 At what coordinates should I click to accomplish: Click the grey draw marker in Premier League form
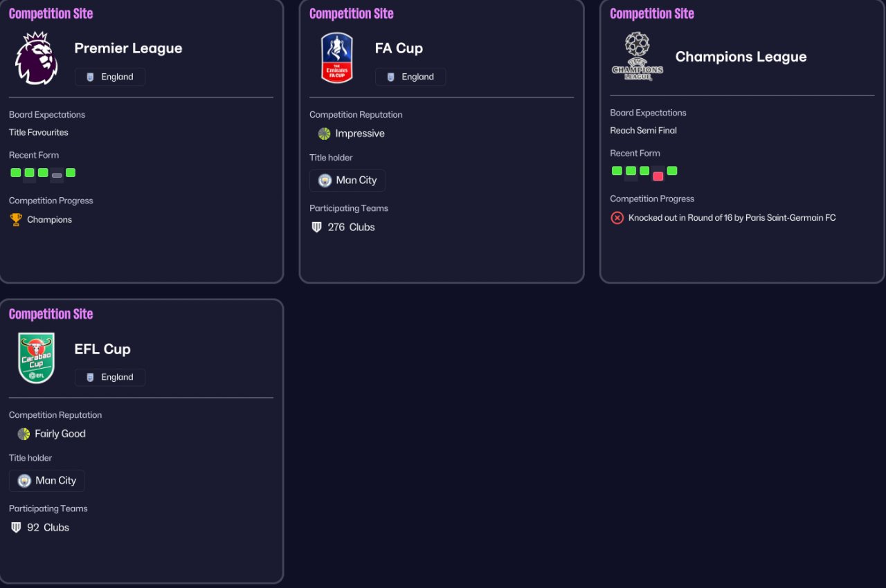[57, 175]
